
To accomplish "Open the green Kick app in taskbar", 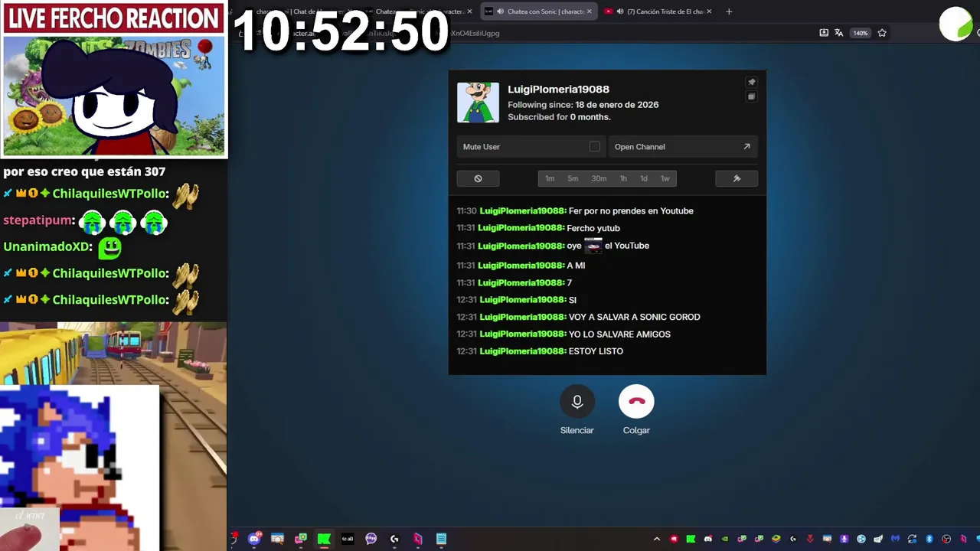I will click(324, 539).
